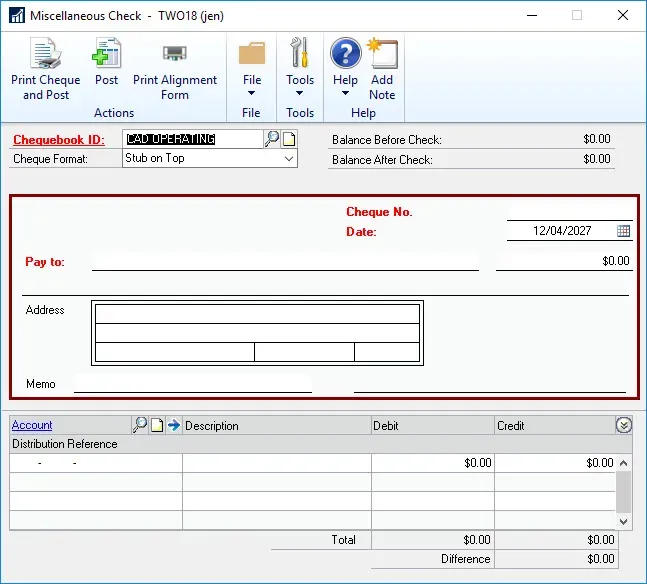Click the Pay to input field

[x=285, y=261]
